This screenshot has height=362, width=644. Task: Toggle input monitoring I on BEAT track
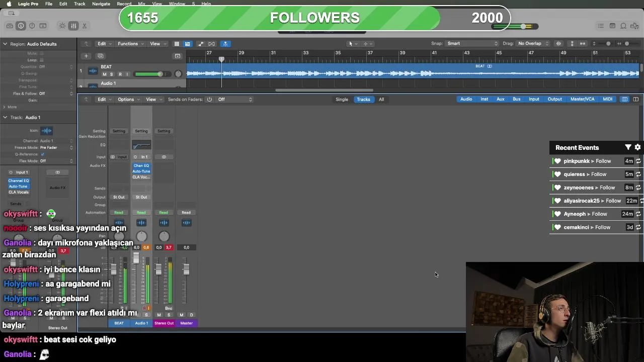[127, 74]
